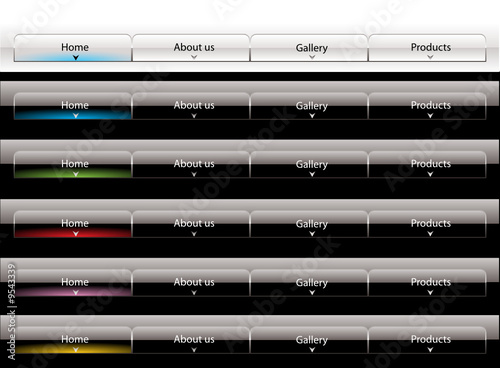Screen dimensions: 500x368
Task: Click the chevron under pink-themed Products
Action: [x=430, y=292]
